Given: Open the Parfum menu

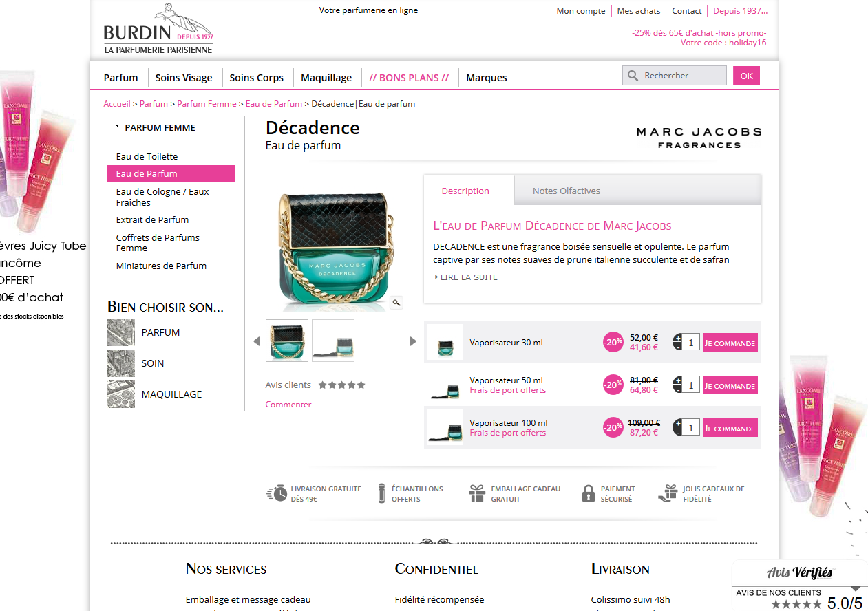Looking at the screenshot, I should pyautogui.click(x=121, y=78).
